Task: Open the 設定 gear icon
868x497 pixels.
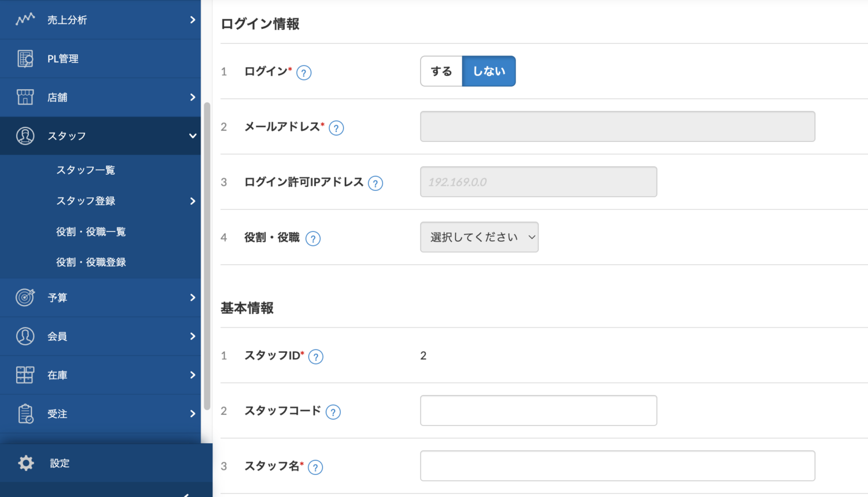Action: [x=25, y=463]
